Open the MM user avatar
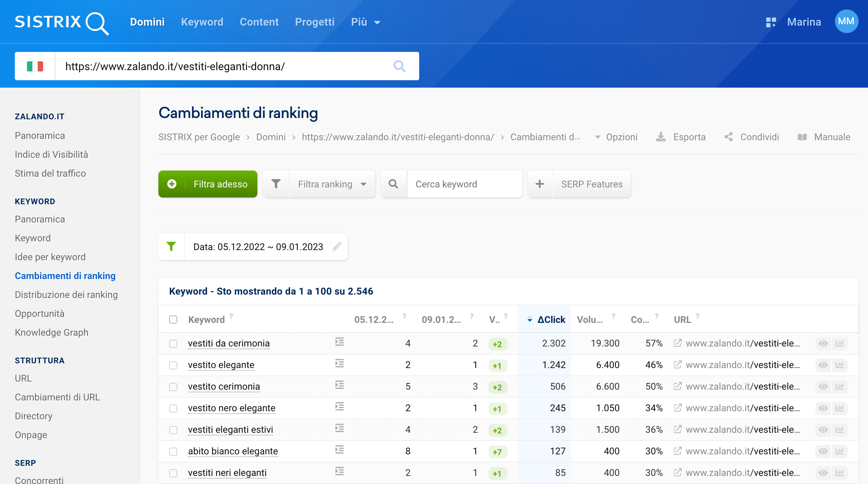Viewport: 868px width, 484px height. click(x=846, y=22)
